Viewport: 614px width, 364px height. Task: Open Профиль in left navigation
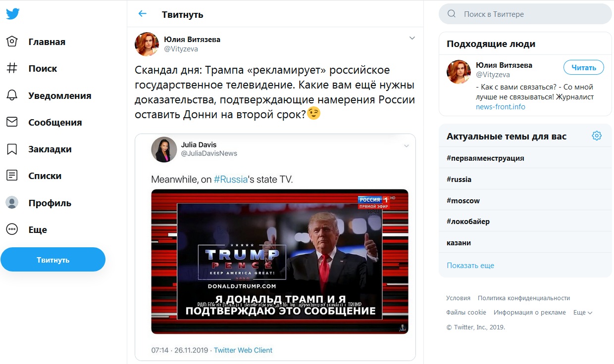(39, 203)
